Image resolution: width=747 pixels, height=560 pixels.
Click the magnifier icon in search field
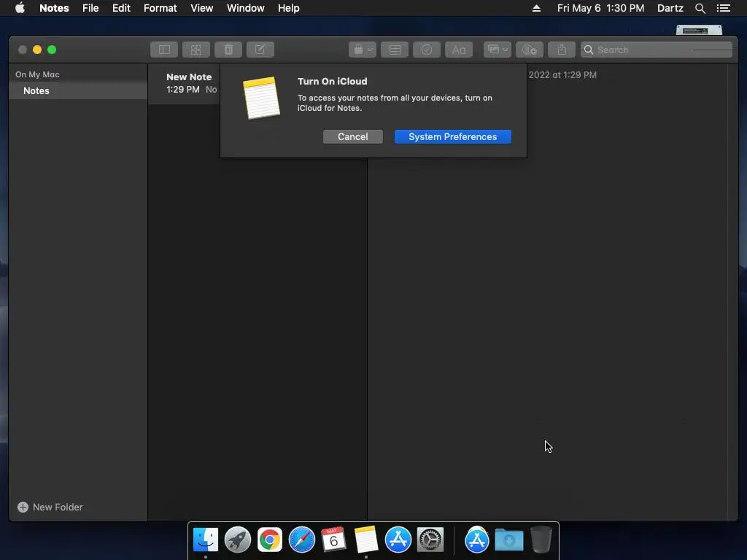coord(589,50)
